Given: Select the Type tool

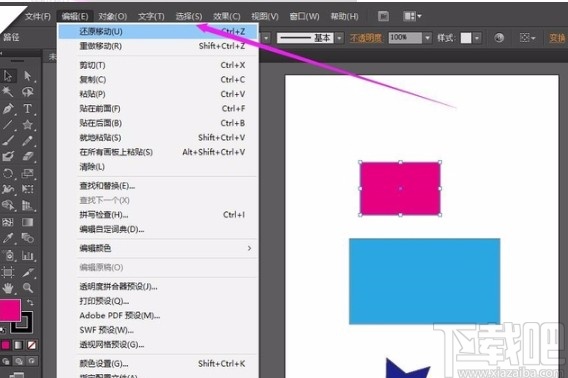Looking at the screenshot, I should pyautogui.click(x=28, y=108).
